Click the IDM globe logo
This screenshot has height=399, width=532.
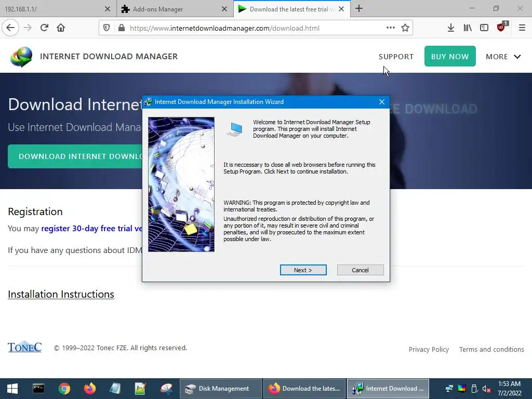(21, 57)
